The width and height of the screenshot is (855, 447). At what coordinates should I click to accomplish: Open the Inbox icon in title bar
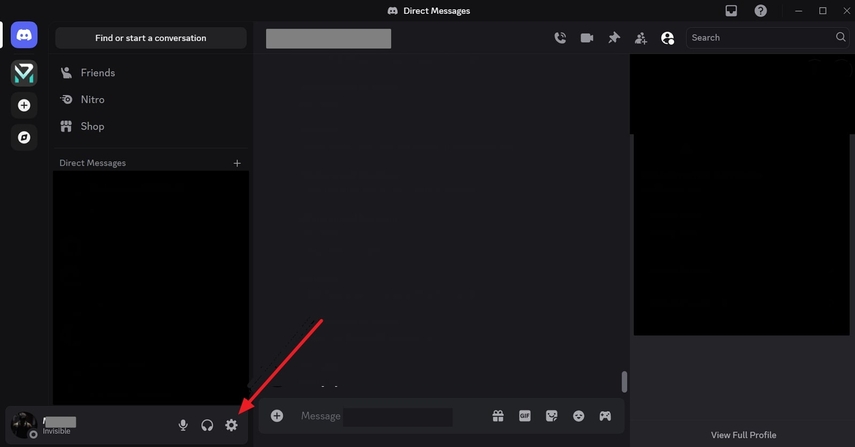coord(731,10)
